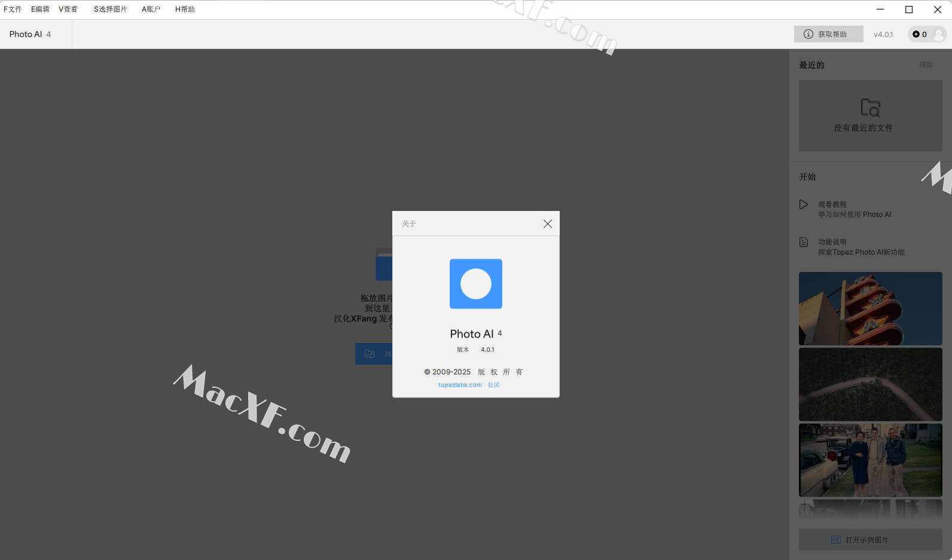Open the 社区 community link

pos(493,385)
